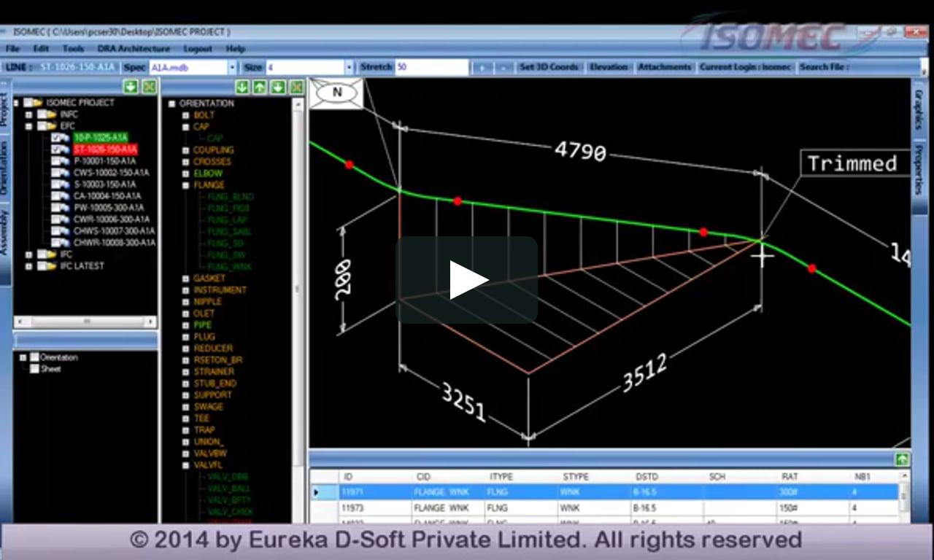Click the green X icon in Project panel header
The width and height of the screenshot is (934, 560).
(149, 87)
